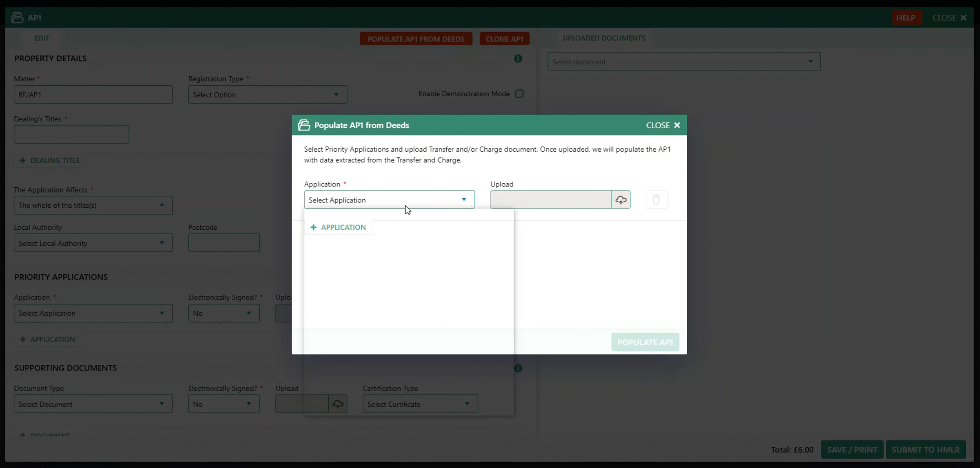This screenshot has width=980, height=468.
Task: Switch to the Edit tab
Action: 41,38
